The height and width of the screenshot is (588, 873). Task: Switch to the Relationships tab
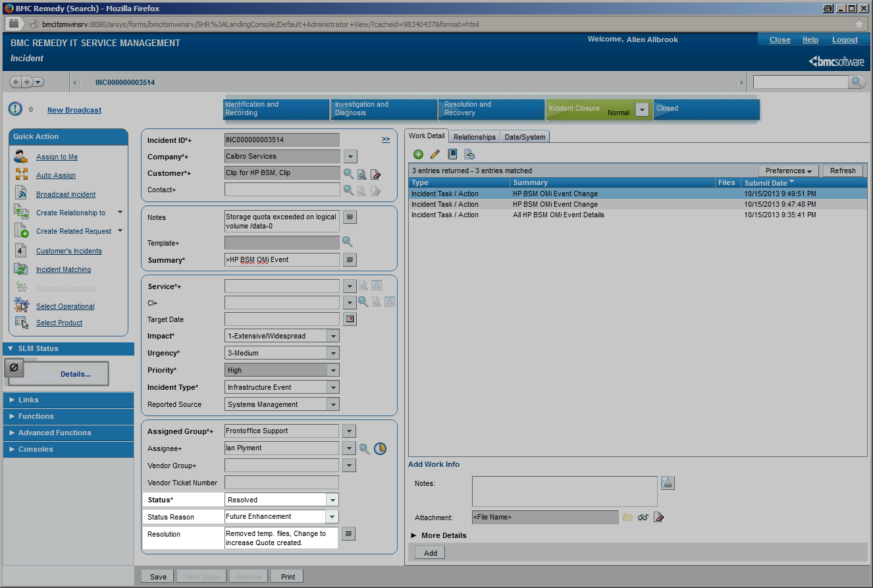click(473, 136)
